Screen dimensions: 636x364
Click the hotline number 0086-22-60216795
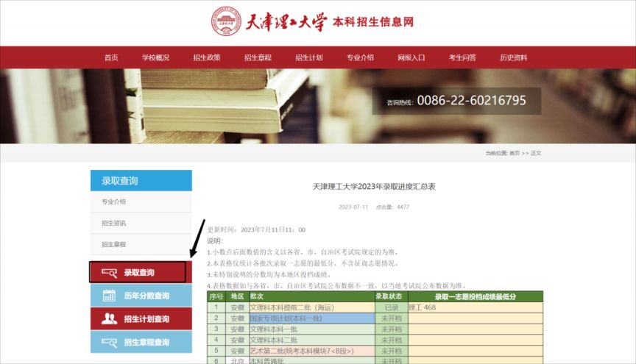click(471, 100)
